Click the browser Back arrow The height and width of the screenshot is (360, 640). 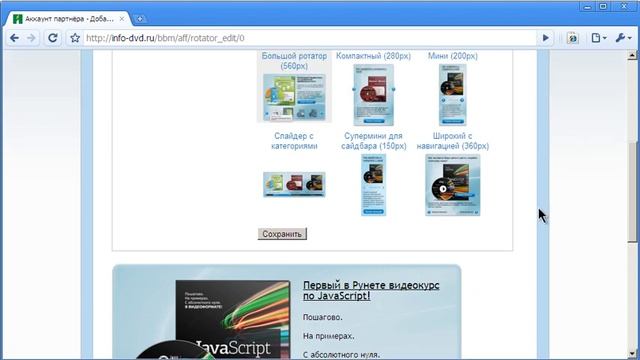[14, 38]
